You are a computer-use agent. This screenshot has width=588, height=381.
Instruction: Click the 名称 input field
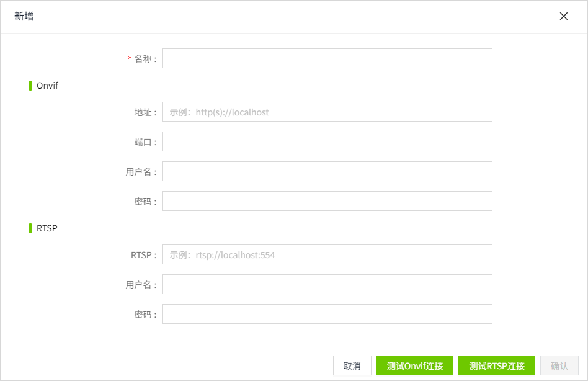coord(327,58)
